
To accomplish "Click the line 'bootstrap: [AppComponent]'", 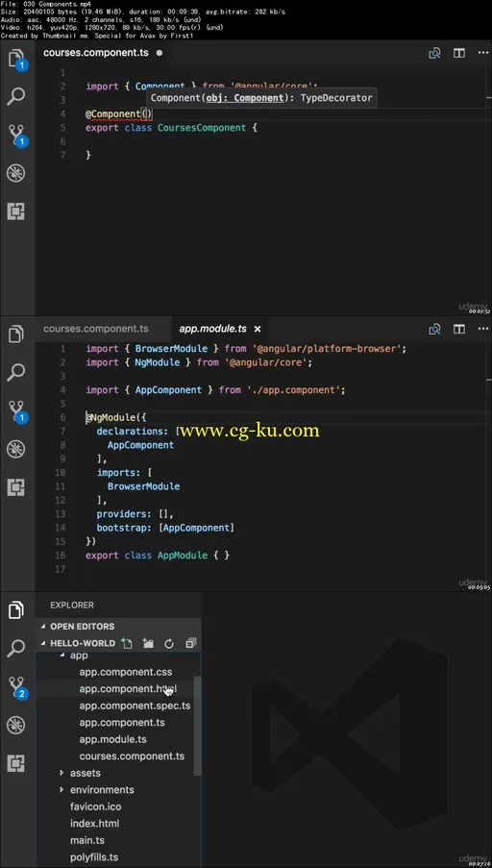I will coord(165,528).
